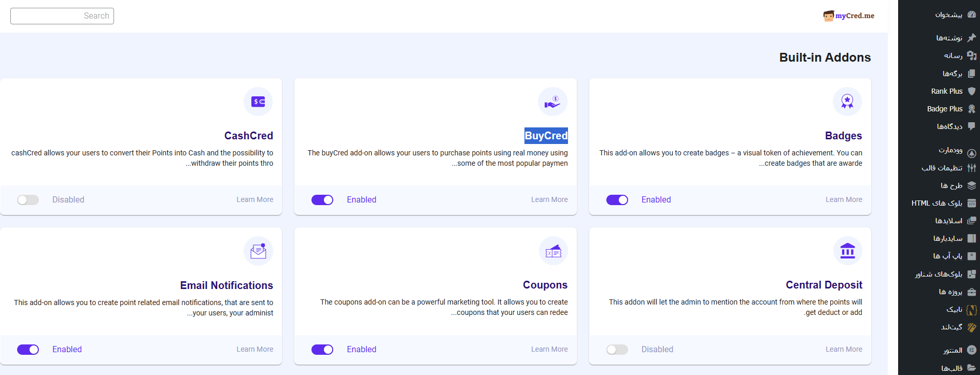
Task: Click the Coupons card title
Action: [x=545, y=285]
